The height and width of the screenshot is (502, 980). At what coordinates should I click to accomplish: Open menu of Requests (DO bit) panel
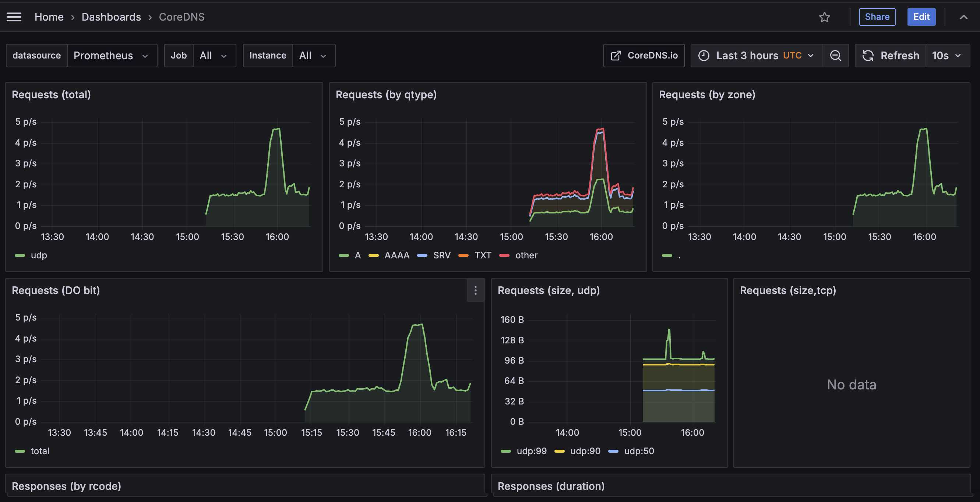click(x=476, y=290)
